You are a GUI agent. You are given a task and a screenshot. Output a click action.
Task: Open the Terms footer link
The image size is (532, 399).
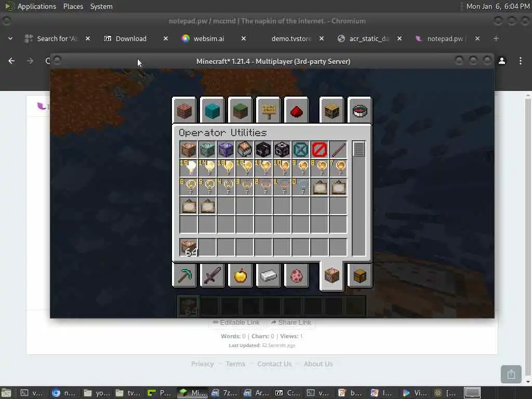pos(235,364)
